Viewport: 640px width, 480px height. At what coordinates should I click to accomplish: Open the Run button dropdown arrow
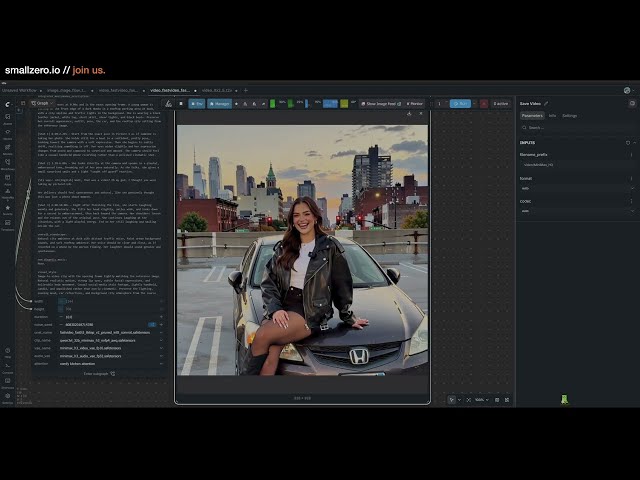point(474,104)
